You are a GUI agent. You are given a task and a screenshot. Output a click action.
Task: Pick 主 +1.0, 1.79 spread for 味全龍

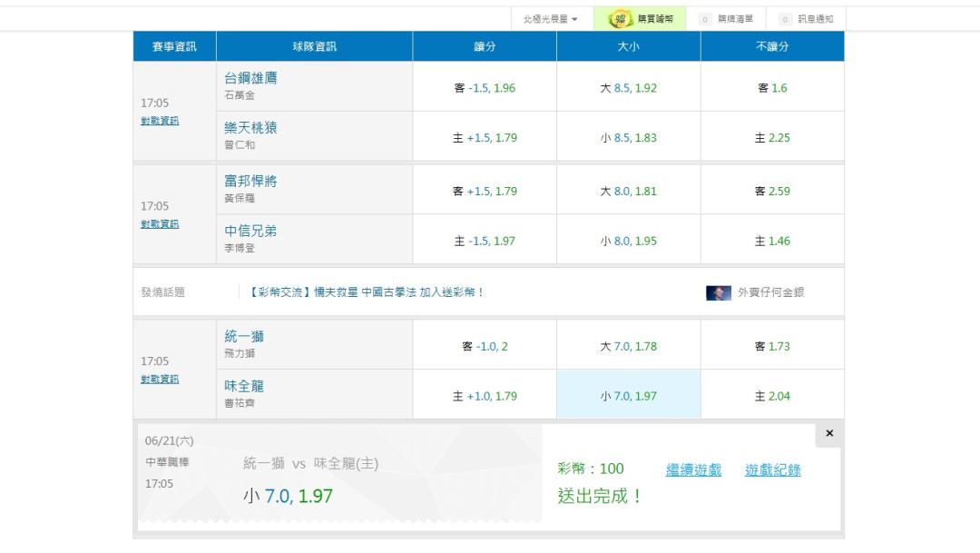[485, 396]
